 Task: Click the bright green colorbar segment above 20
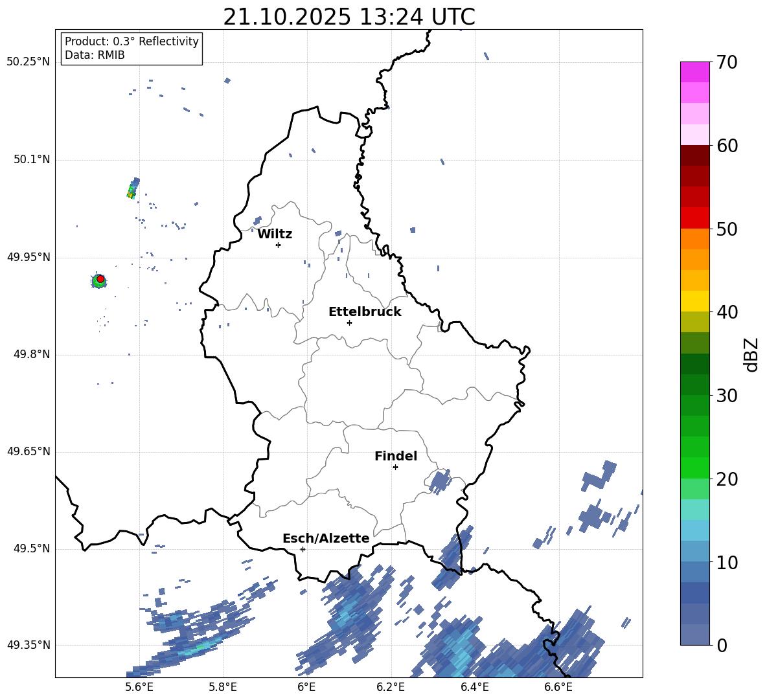(694, 468)
